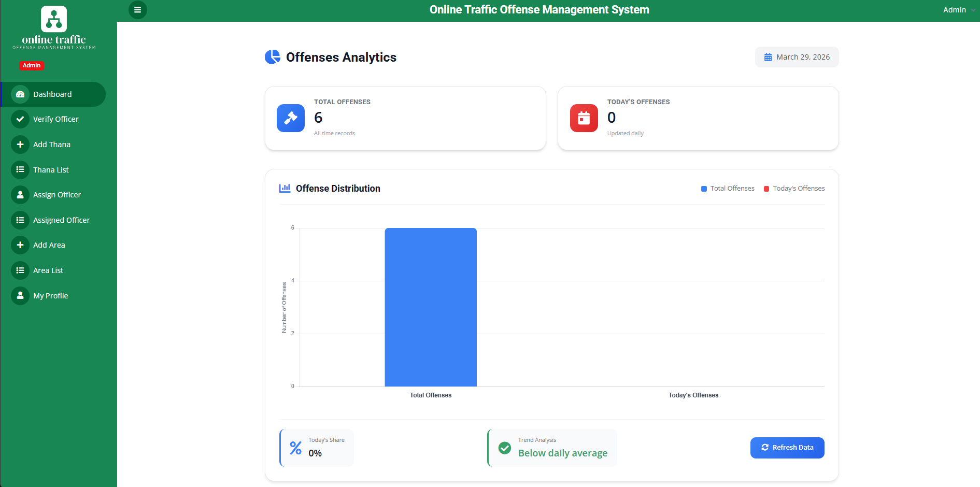Click the online traffic logo icon
The width and height of the screenshot is (980, 487).
54,19
